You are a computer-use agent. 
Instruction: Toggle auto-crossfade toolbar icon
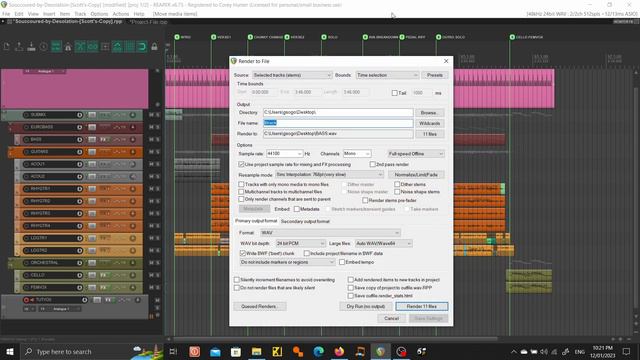(x=80, y=47)
